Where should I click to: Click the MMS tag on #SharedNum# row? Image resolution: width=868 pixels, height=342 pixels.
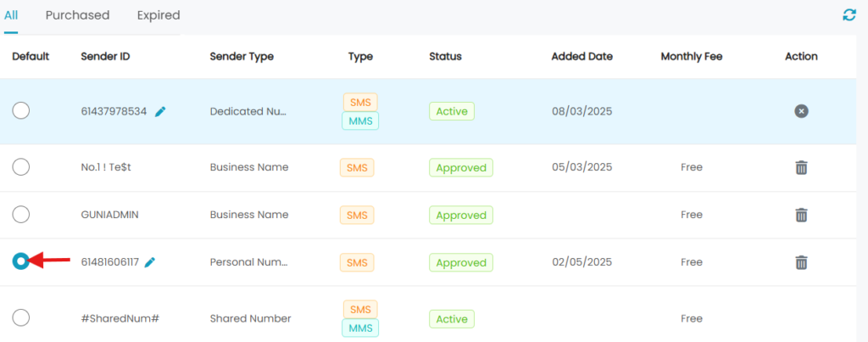tap(360, 328)
